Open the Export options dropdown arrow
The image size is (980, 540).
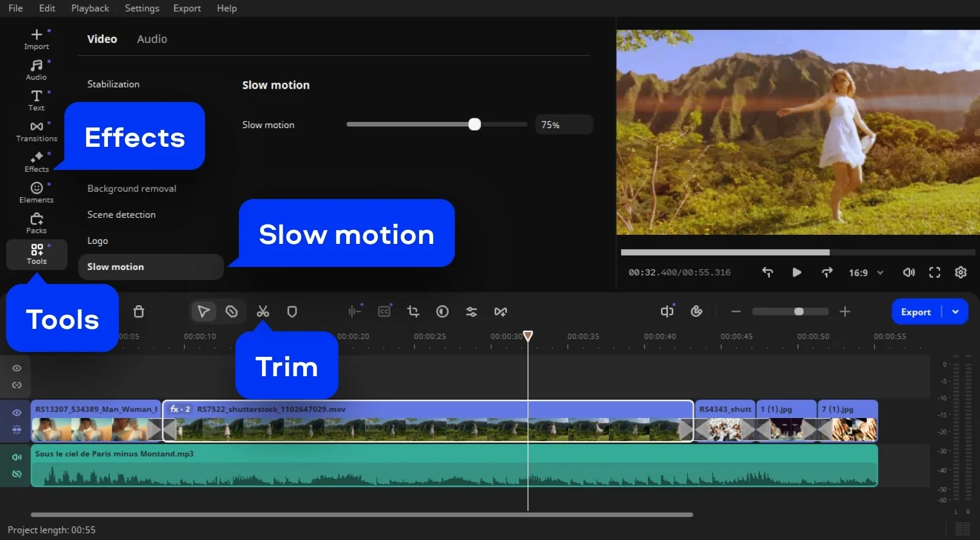click(x=956, y=312)
